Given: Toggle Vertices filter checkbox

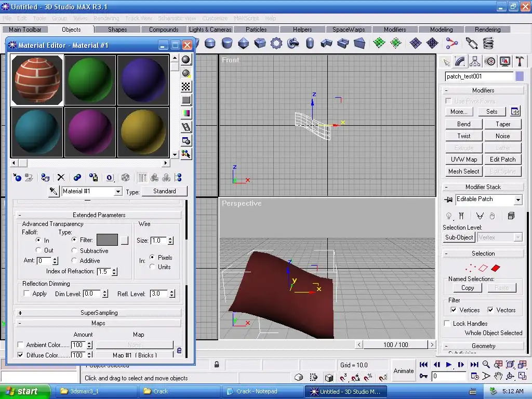Looking at the screenshot, I should point(453,310).
